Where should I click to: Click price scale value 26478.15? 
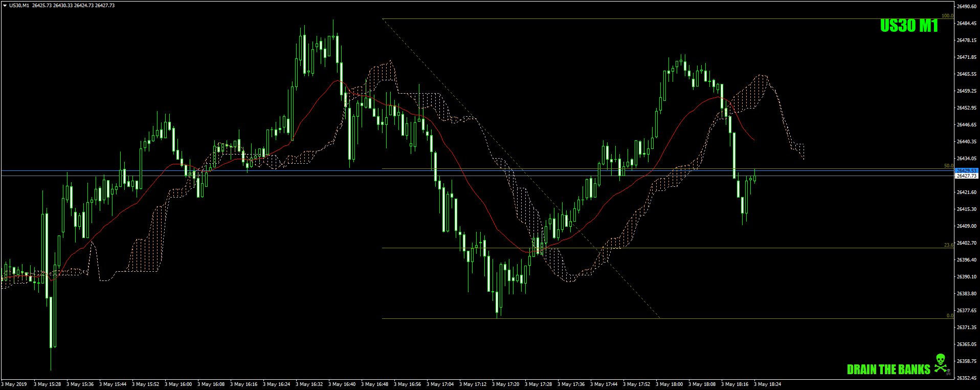(967, 40)
